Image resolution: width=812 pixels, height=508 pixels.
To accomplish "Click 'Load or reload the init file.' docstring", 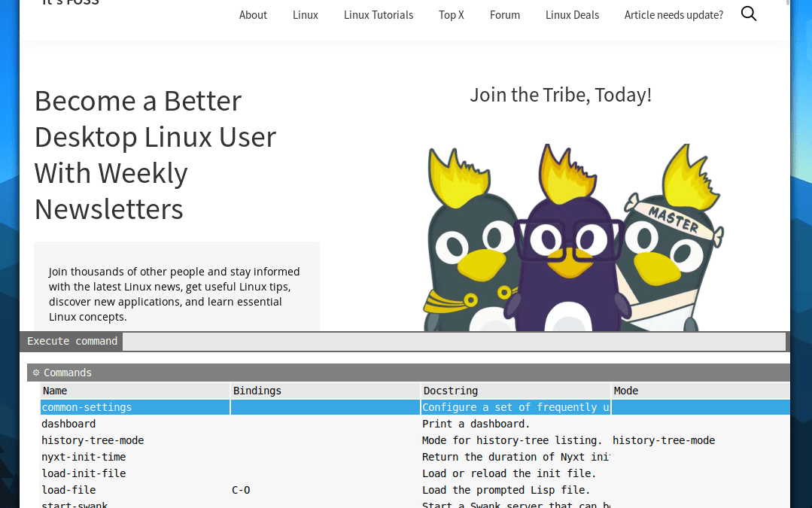I will point(509,473).
